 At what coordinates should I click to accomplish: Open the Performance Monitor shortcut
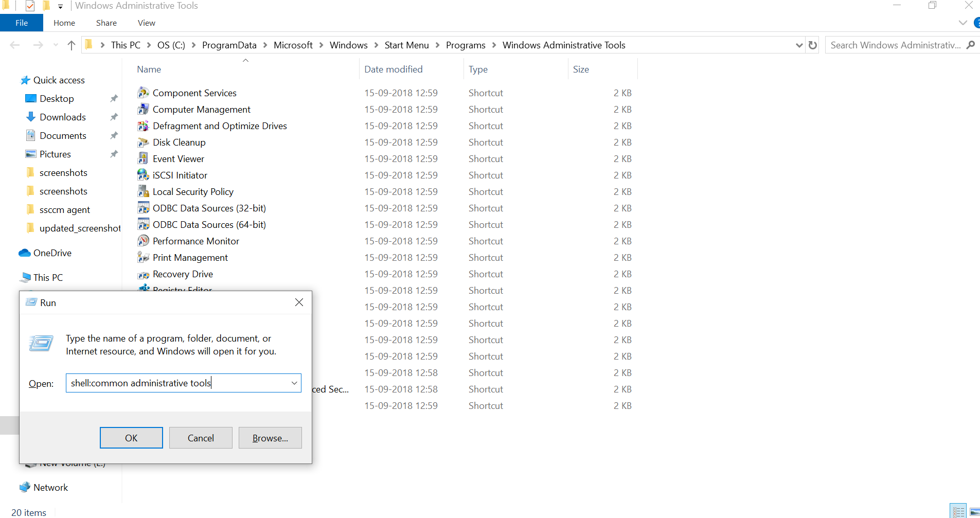(x=195, y=241)
